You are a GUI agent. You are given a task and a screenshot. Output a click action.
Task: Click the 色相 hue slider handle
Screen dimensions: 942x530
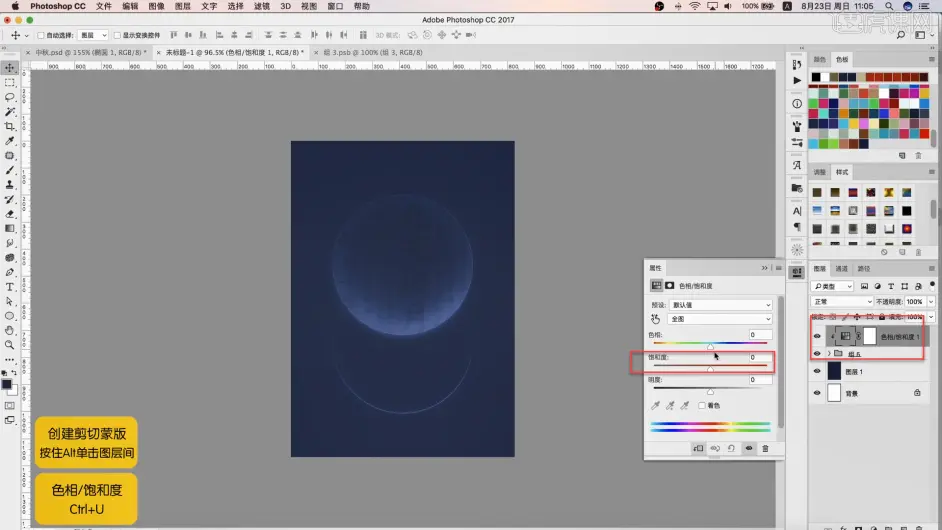coord(710,347)
